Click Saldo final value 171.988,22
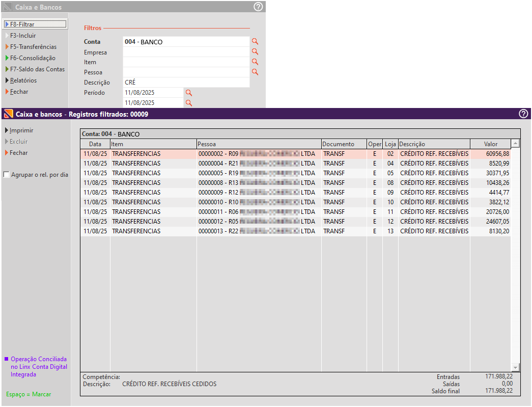This screenshot has width=532, height=407. [x=499, y=391]
